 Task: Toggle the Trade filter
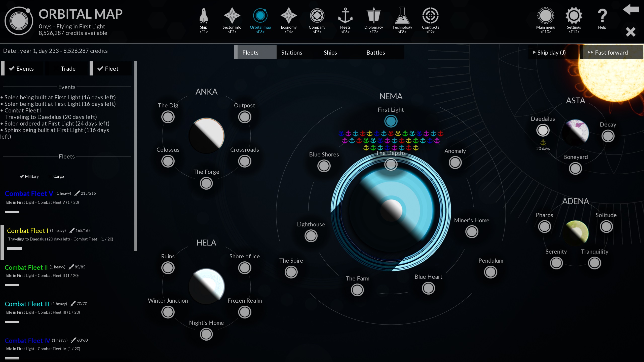68,69
